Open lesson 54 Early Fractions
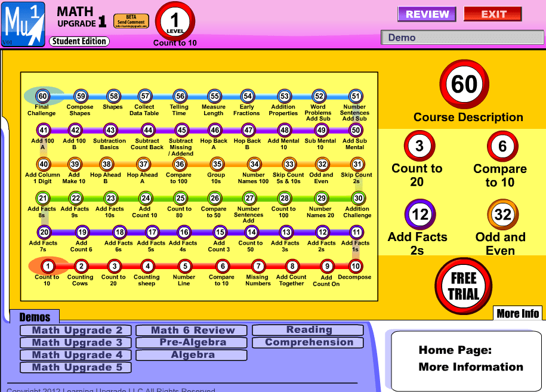The image size is (546, 392). 248,96
